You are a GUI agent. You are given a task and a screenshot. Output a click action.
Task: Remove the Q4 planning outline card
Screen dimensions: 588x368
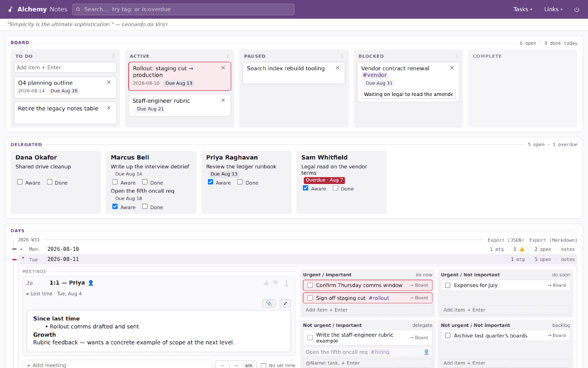click(109, 82)
